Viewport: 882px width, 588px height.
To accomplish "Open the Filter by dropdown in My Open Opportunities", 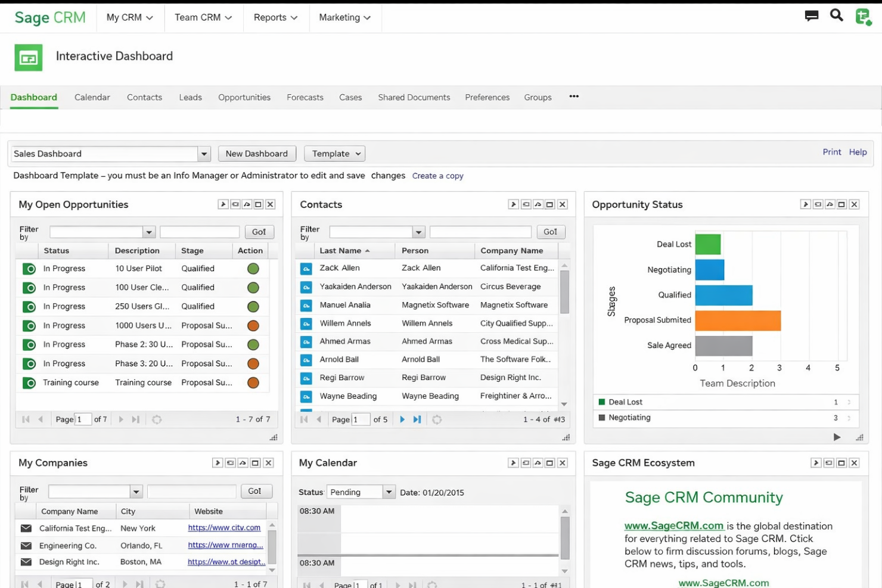I will 149,232.
